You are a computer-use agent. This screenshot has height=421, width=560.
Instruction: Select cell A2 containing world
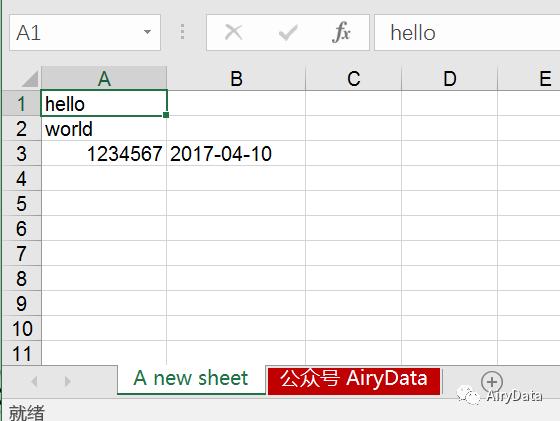tap(104, 129)
